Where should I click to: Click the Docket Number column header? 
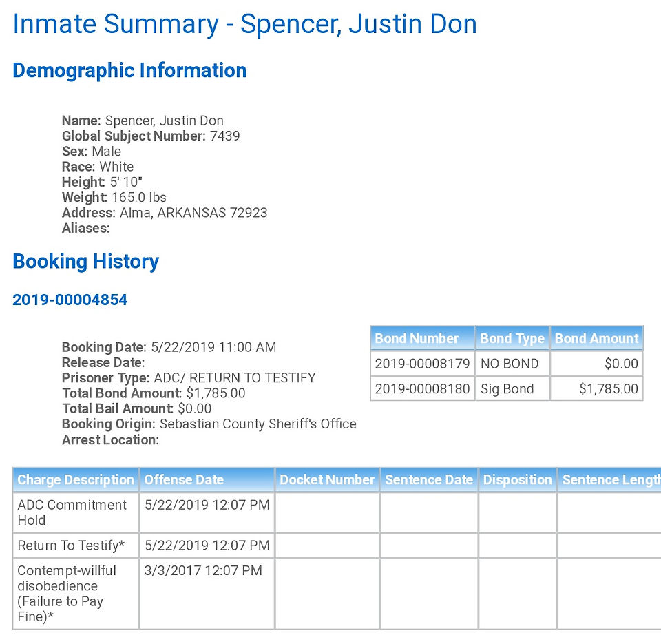pos(327,480)
